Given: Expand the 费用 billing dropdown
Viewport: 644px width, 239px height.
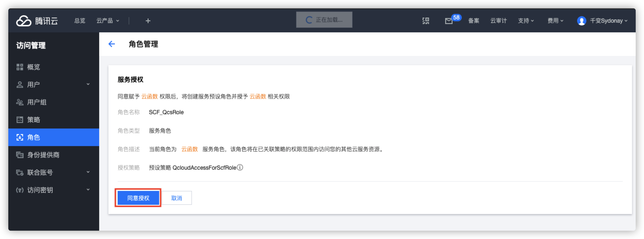Looking at the screenshot, I should 555,21.
